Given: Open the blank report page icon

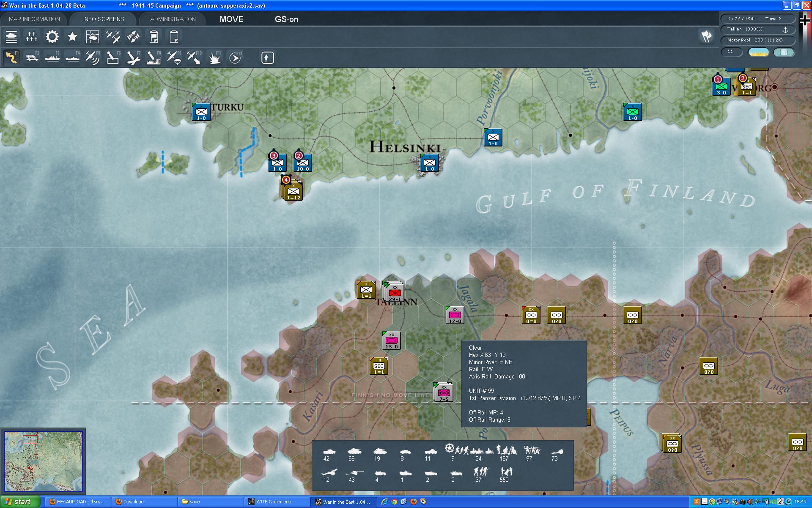Looking at the screenshot, I should (x=174, y=37).
